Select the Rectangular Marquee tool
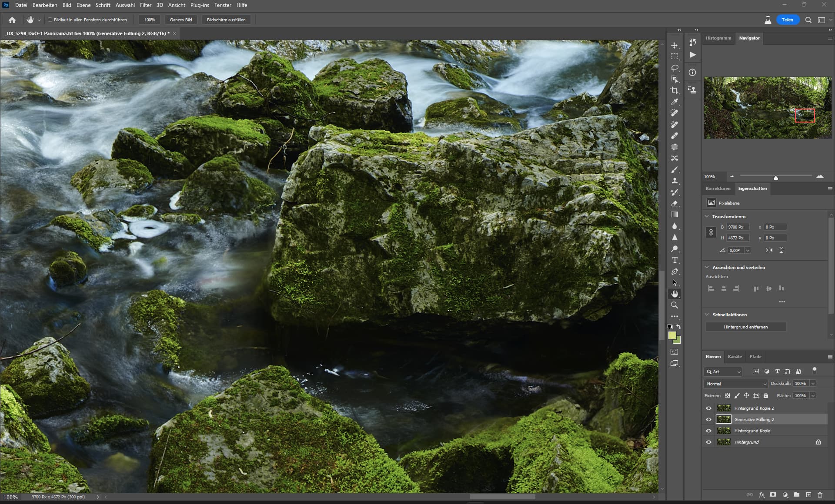 [x=675, y=56]
